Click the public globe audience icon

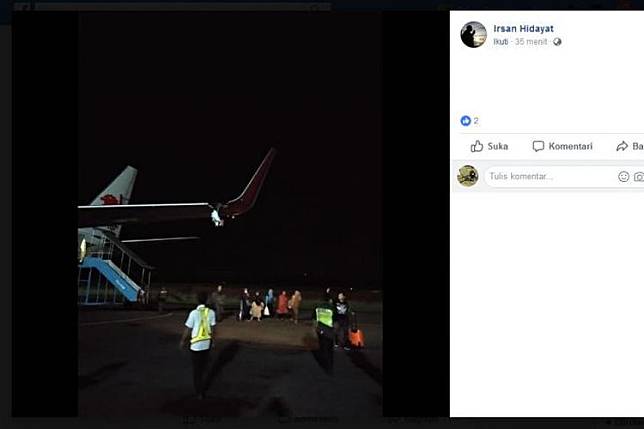557,42
